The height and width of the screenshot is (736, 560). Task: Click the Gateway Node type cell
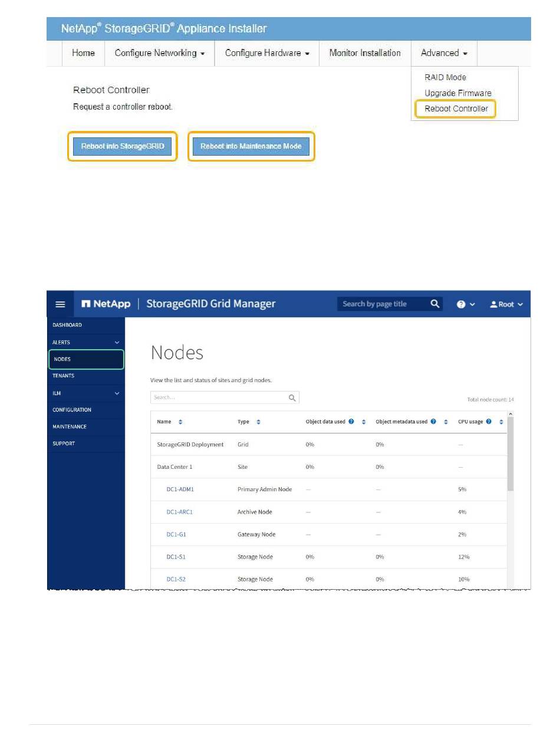pos(256,534)
